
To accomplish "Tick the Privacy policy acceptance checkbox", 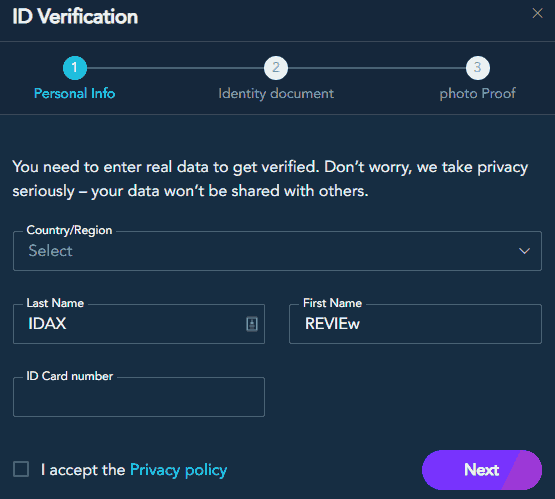I will click(x=21, y=469).
